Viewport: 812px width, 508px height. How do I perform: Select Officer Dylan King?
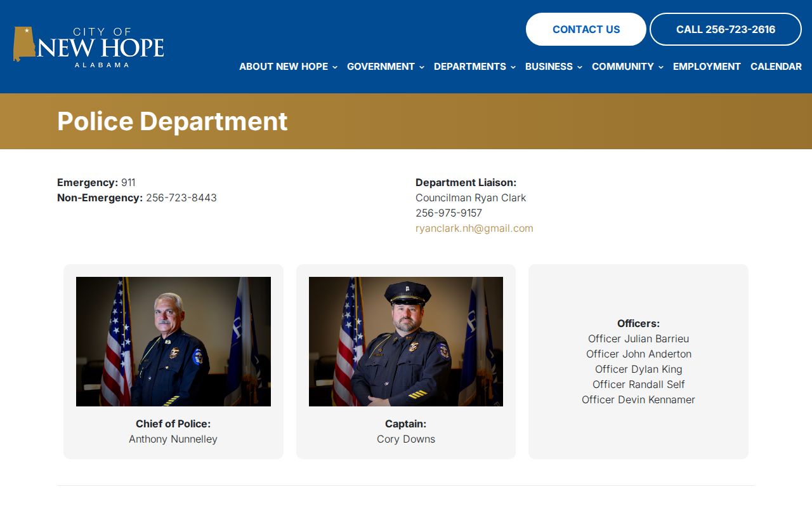click(x=639, y=370)
